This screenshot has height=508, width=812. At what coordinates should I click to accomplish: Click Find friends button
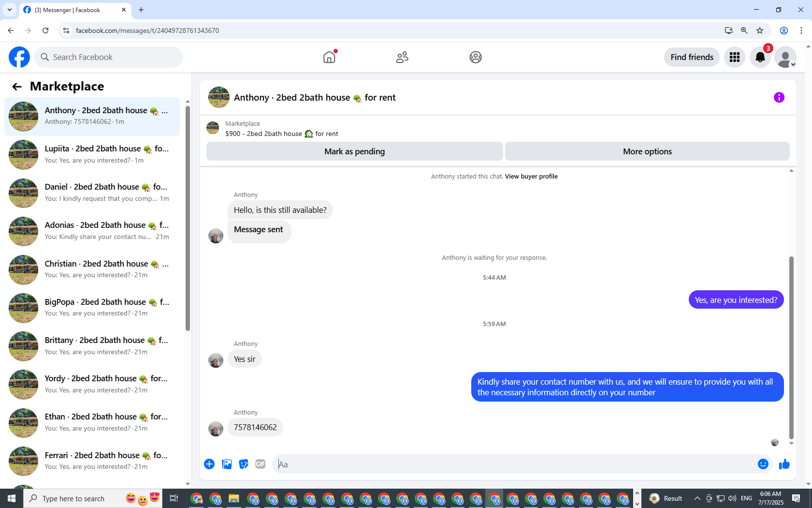click(692, 57)
